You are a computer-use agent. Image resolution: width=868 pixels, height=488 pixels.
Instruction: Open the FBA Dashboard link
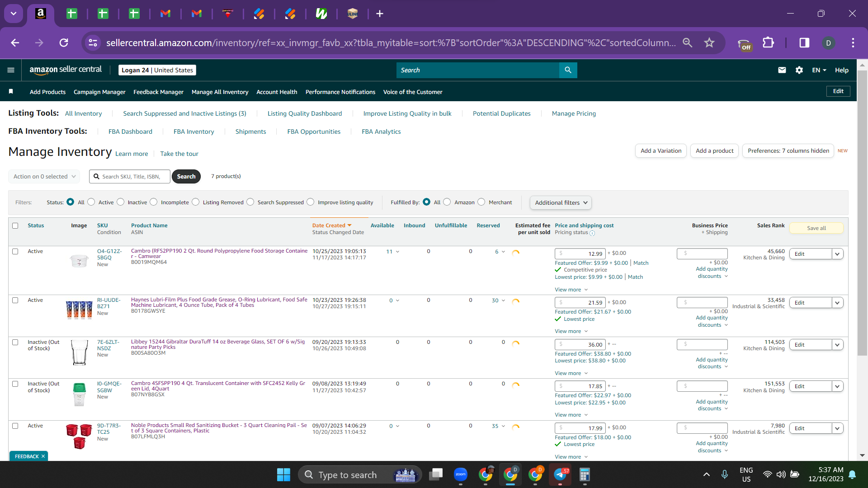(130, 131)
